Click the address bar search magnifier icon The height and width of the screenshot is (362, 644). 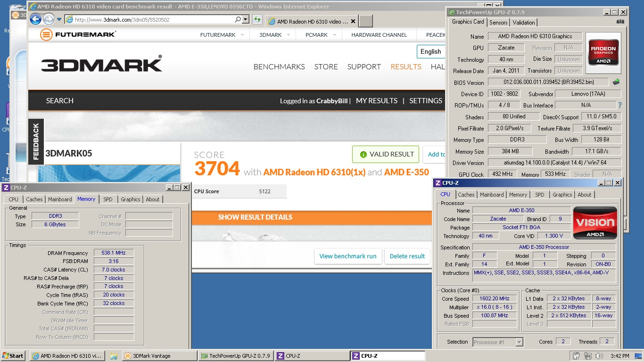(238, 20)
